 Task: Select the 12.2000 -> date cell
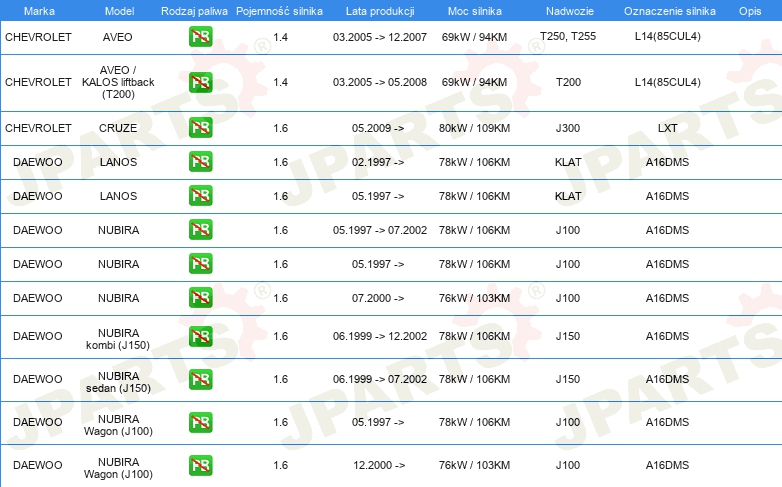[379, 465]
